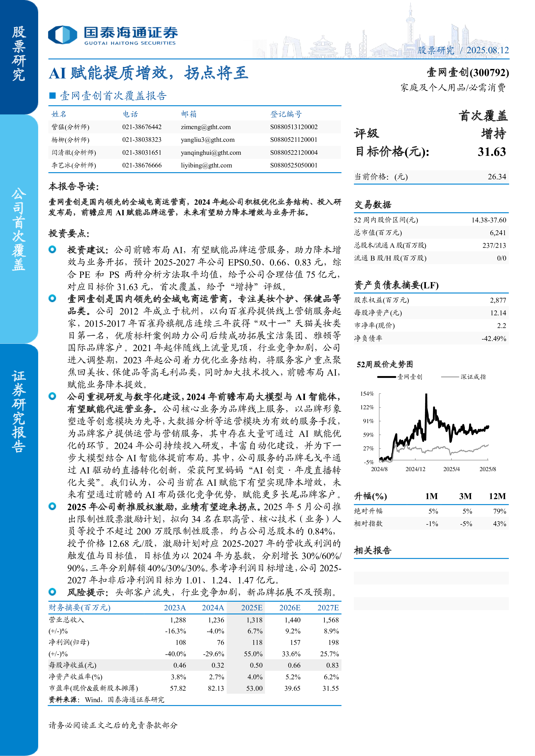Click the disclaimer line 请务必阅读正文之后的免责条款部分
535x756 pixels.
[113, 725]
